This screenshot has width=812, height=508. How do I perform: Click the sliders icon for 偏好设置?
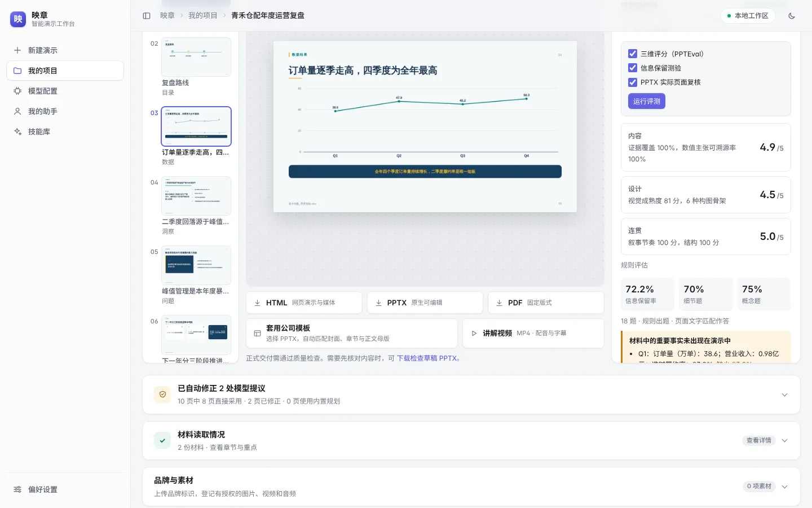17,489
